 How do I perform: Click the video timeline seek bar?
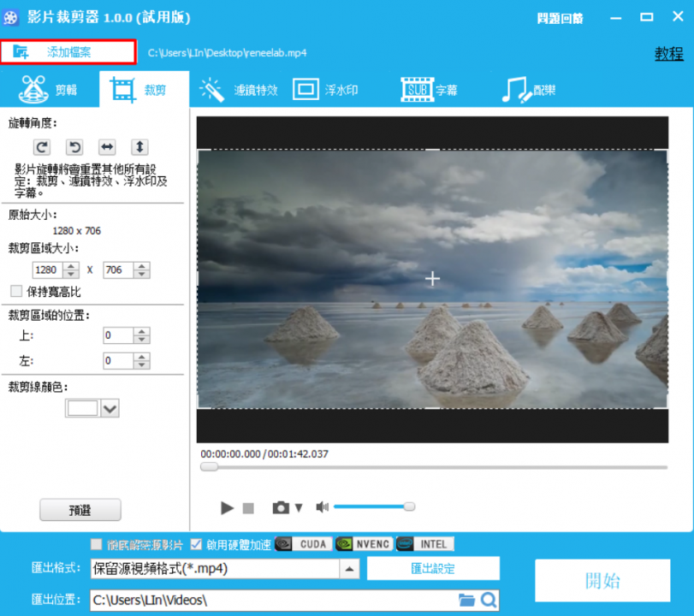pyautogui.click(x=433, y=467)
